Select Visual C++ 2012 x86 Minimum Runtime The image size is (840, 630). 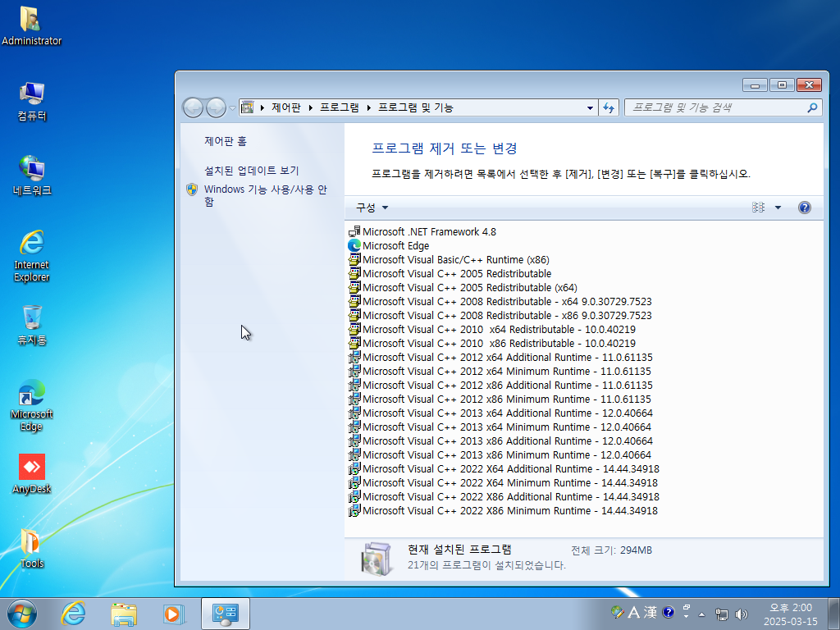click(x=500, y=399)
